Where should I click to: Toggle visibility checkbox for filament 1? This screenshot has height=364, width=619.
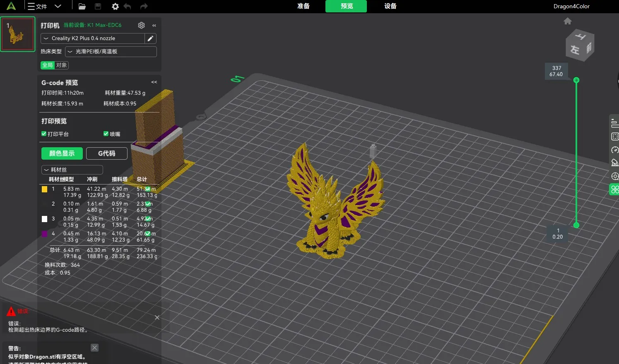[147, 189]
